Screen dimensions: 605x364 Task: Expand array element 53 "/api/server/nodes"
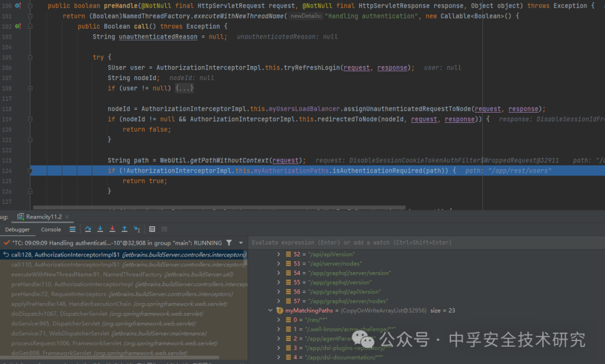tap(278, 264)
